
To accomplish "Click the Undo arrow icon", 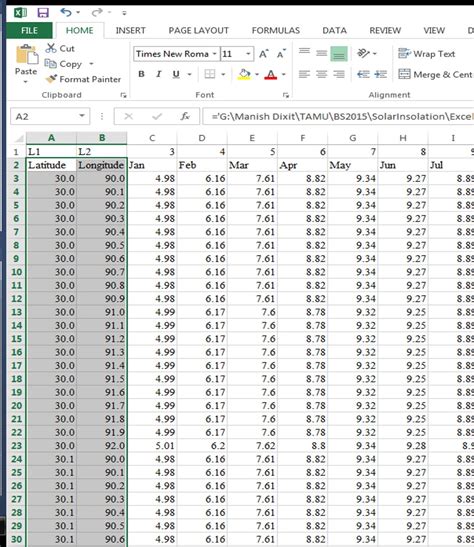I will tap(66, 13).
